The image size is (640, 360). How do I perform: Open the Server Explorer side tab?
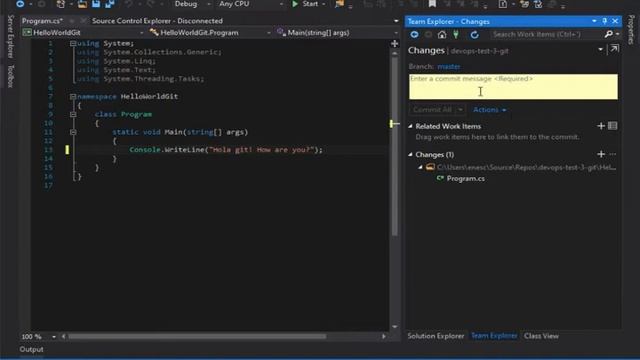[11, 36]
